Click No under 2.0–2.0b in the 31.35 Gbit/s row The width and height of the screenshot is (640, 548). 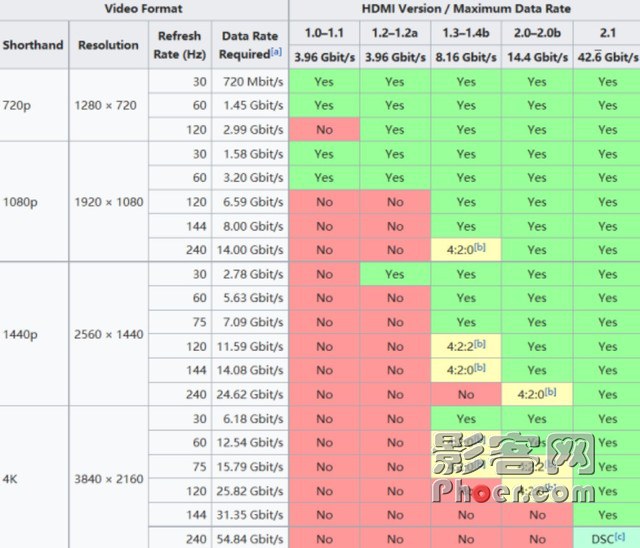pos(537,515)
